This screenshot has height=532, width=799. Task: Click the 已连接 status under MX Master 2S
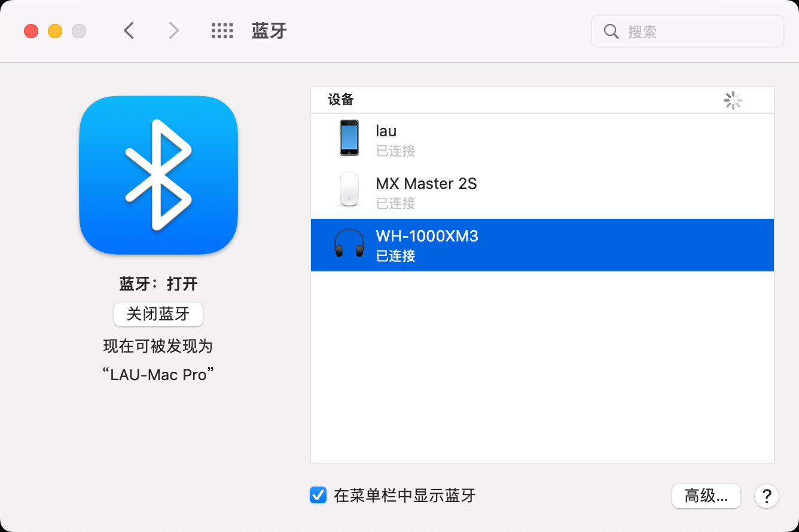396,203
